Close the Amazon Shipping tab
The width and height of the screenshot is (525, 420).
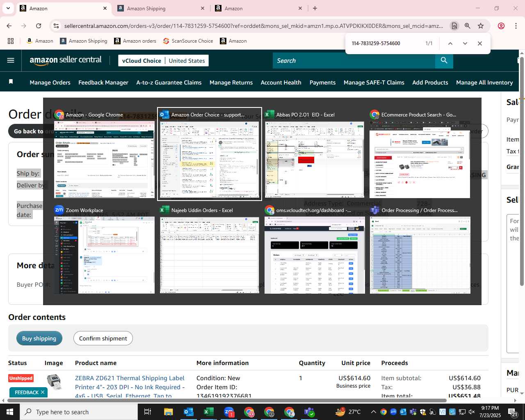(202, 8)
